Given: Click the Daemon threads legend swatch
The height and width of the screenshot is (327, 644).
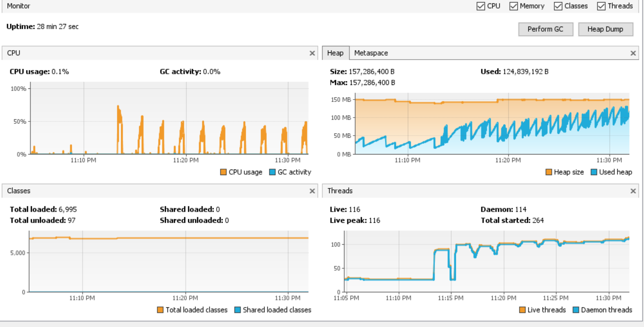Looking at the screenshot, I should tap(576, 310).
